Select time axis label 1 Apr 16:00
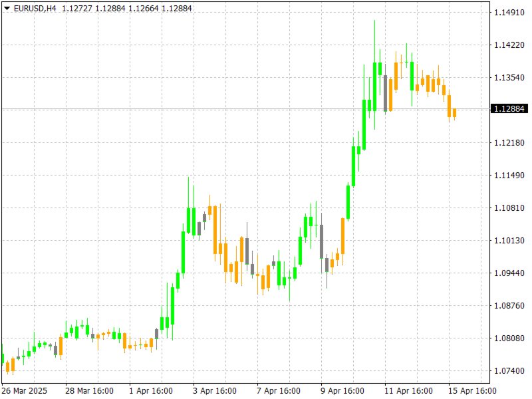This screenshot has width=532, height=399. 151,391
